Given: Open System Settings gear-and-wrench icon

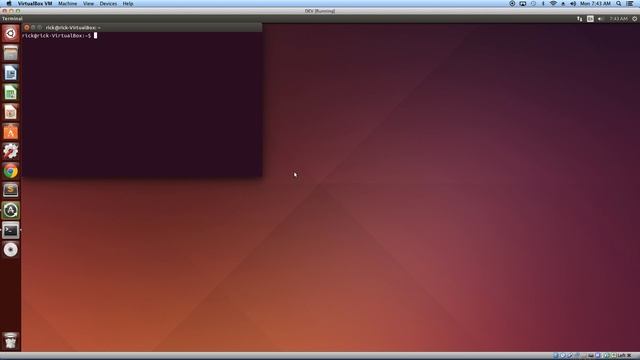Looking at the screenshot, I should [x=11, y=151].
